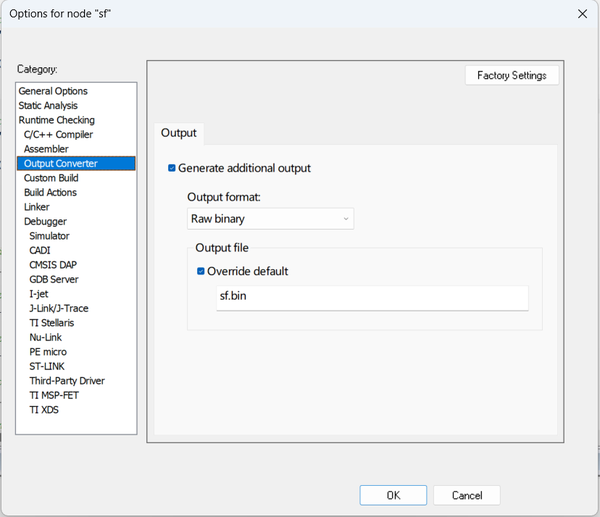Close the Options dialog window
Image resolution: width=600 pixels, height=517 pixels.
pyautogui.click(x=582, y=14)
